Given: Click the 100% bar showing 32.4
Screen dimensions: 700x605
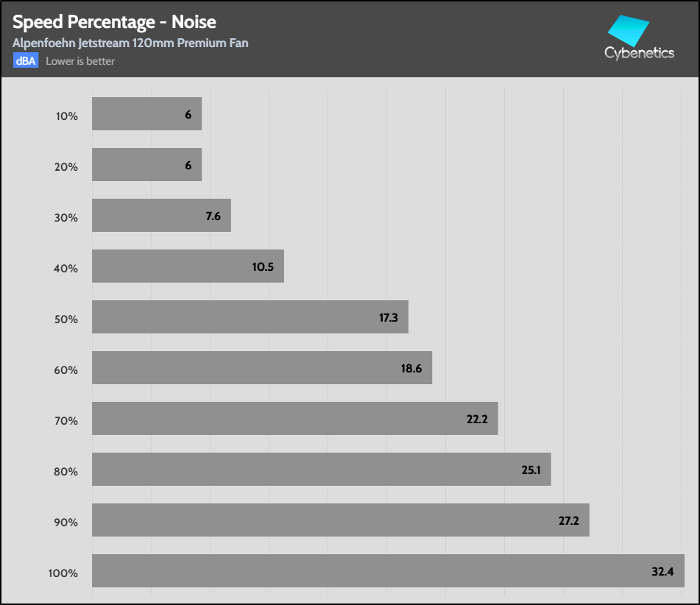Looking at the screenshot, I should [x=388, y=571].
